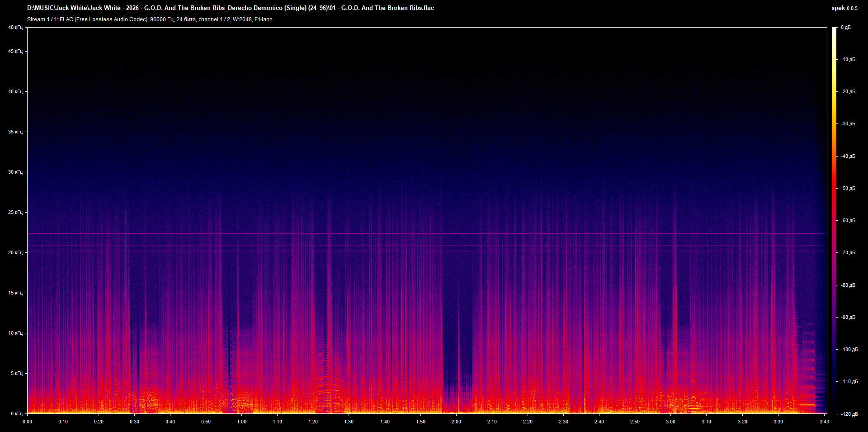The height and width of the screenshot is (432, 868).
Task: Click the "0 кГц" frequency axis label
Action: (x=16, y=413)
